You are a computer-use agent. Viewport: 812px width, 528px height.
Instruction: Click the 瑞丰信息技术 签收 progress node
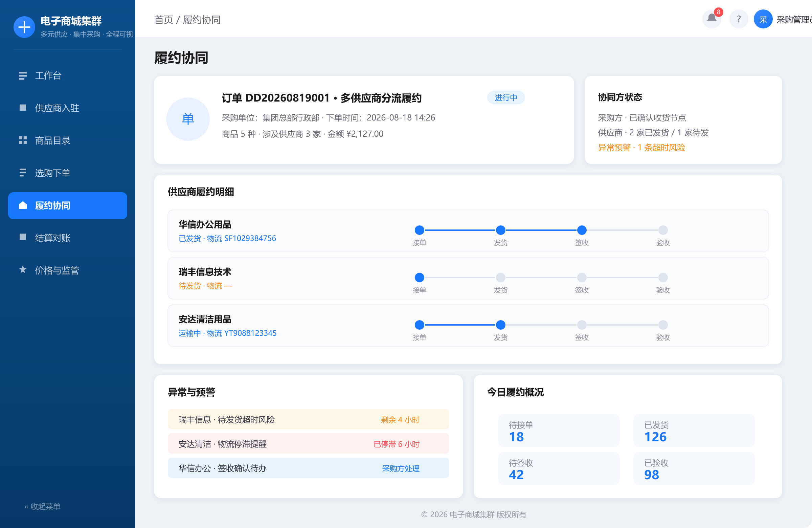pyautogui.click(x=582, y=278)
